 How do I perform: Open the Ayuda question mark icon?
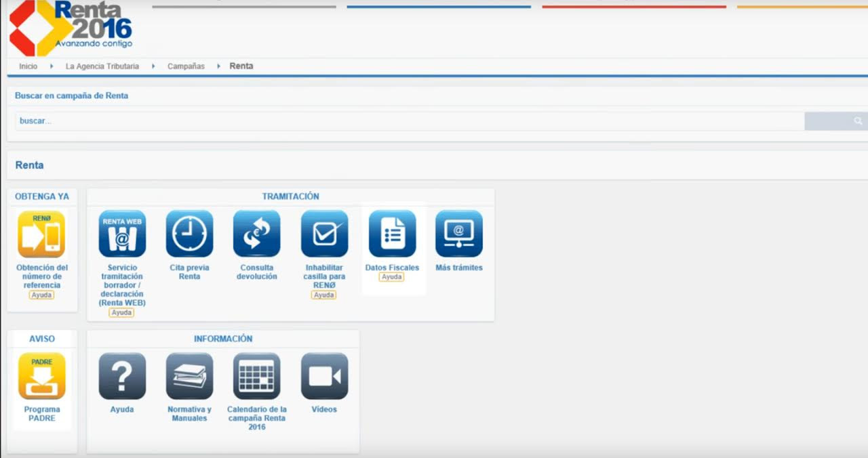[x=122, y=376]
